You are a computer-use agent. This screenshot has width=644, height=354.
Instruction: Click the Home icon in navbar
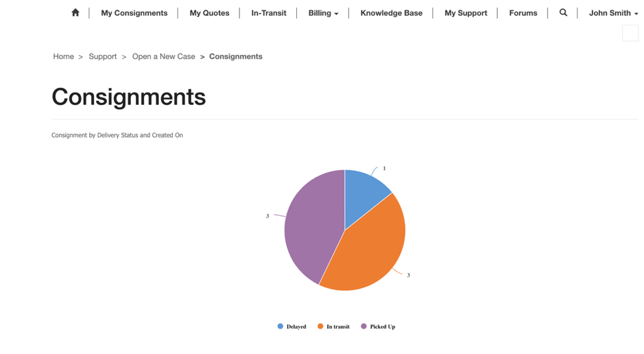(75, 12)
